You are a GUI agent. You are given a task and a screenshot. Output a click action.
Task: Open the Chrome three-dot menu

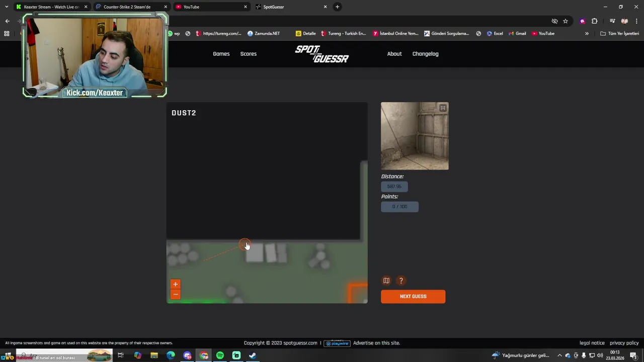tap(636, 21)
